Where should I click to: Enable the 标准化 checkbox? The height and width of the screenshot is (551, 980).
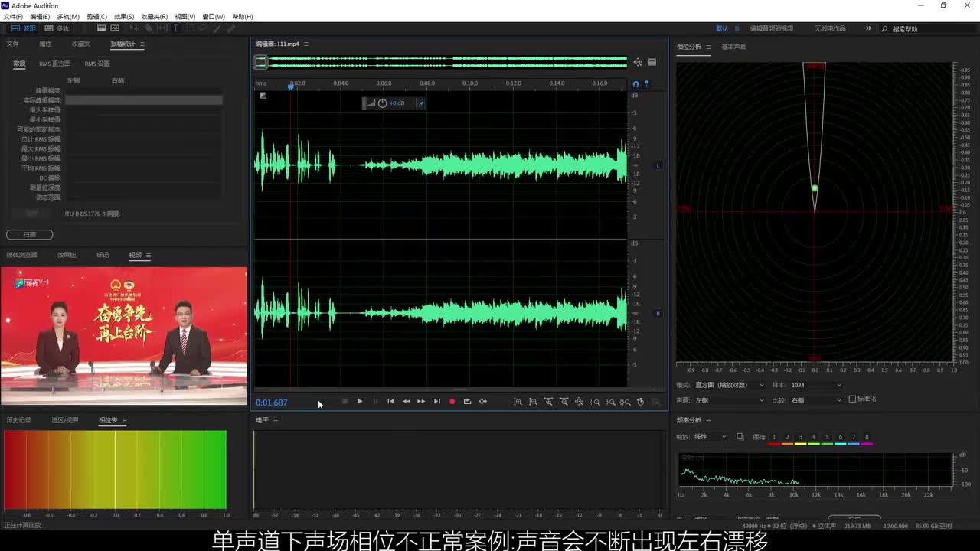852,399
